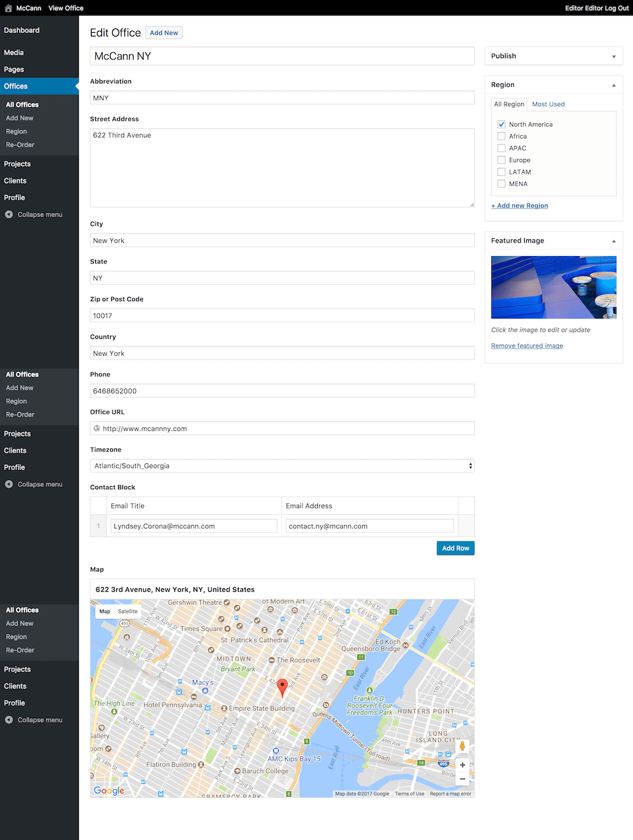Open Dashboard in the sidebar
This screenshot has height=840, width=633.
22,30
